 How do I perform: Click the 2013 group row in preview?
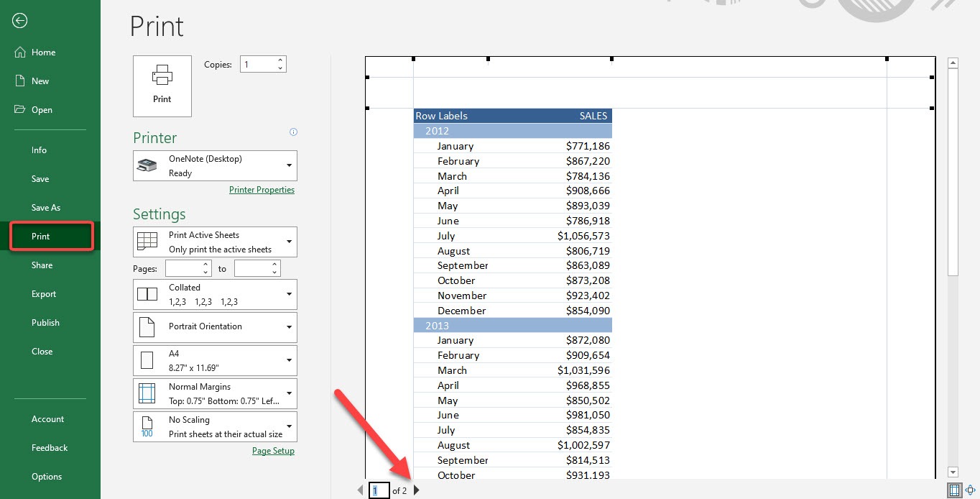tap(513, 326)
